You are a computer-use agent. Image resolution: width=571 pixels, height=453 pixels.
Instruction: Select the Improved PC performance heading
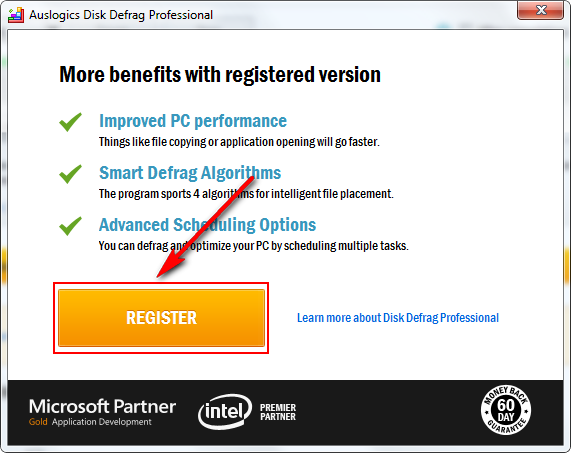[193, 121]
